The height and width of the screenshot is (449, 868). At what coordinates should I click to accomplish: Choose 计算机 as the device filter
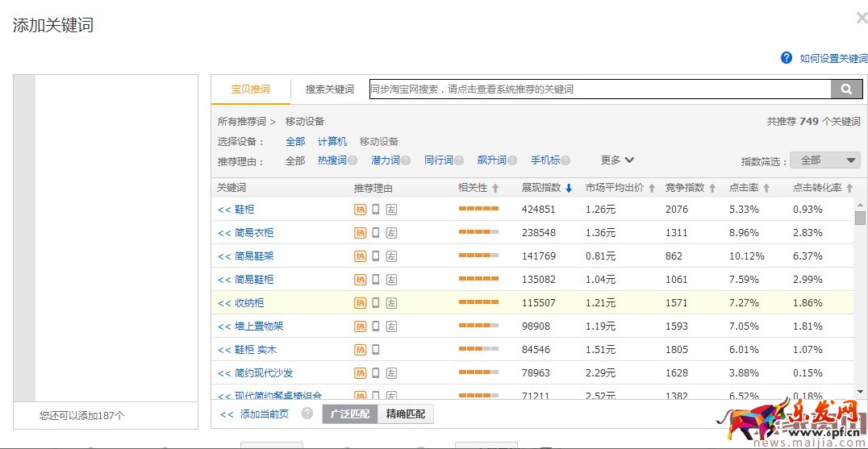(x=332, y=142)
